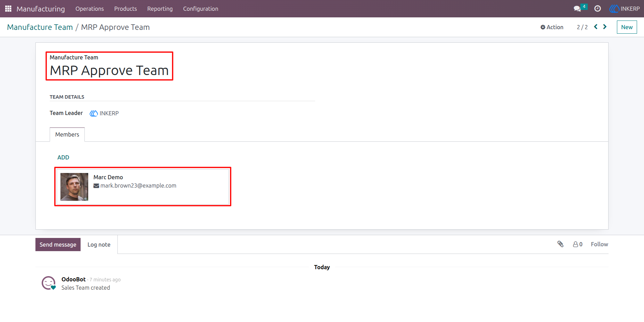
Task: Click the Marc Demo member name
Action: (x=108, y=177)
